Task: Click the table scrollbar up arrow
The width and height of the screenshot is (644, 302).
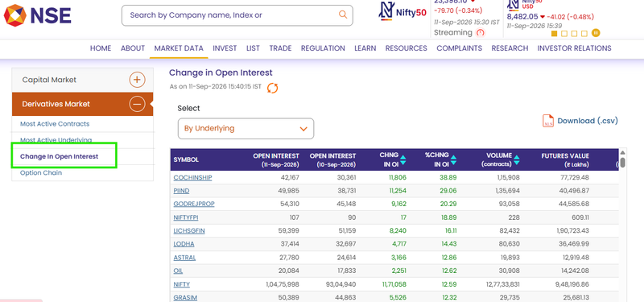Action: pos(622,152)
